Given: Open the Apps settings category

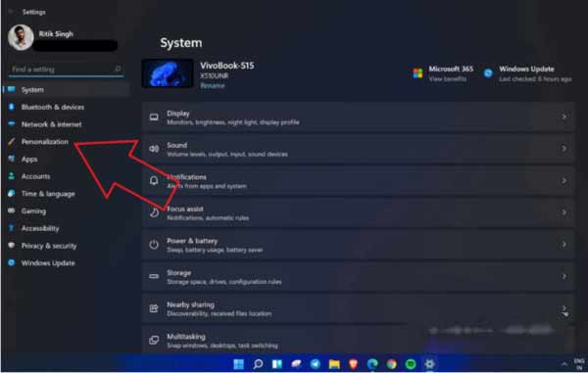Looking at the screenshot, I should point(29,160).
